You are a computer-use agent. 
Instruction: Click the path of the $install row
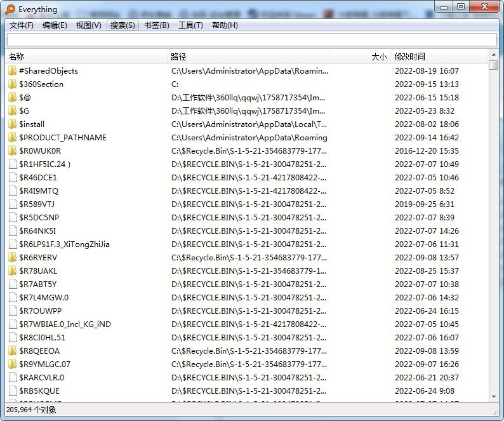coord(249,124)
